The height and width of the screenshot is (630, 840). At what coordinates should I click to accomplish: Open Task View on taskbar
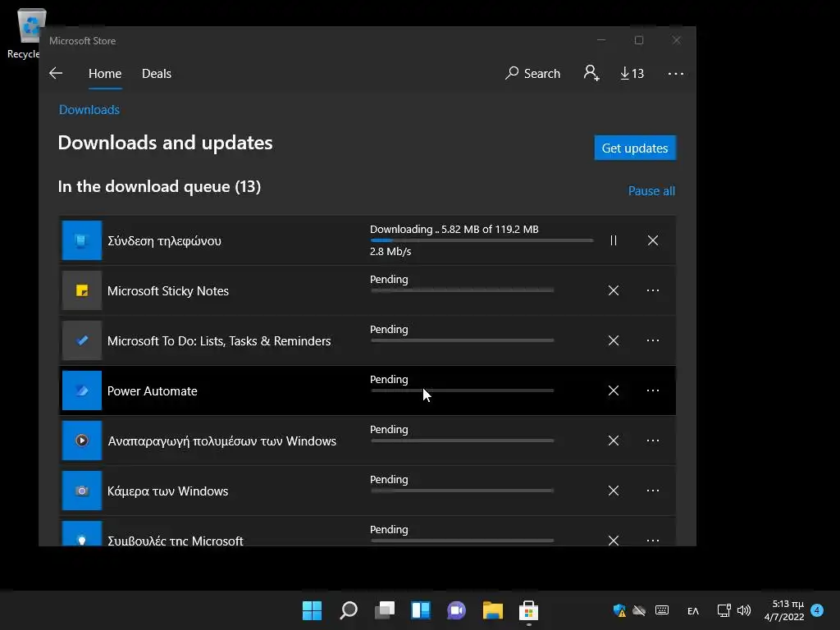[x=384, y=610]
